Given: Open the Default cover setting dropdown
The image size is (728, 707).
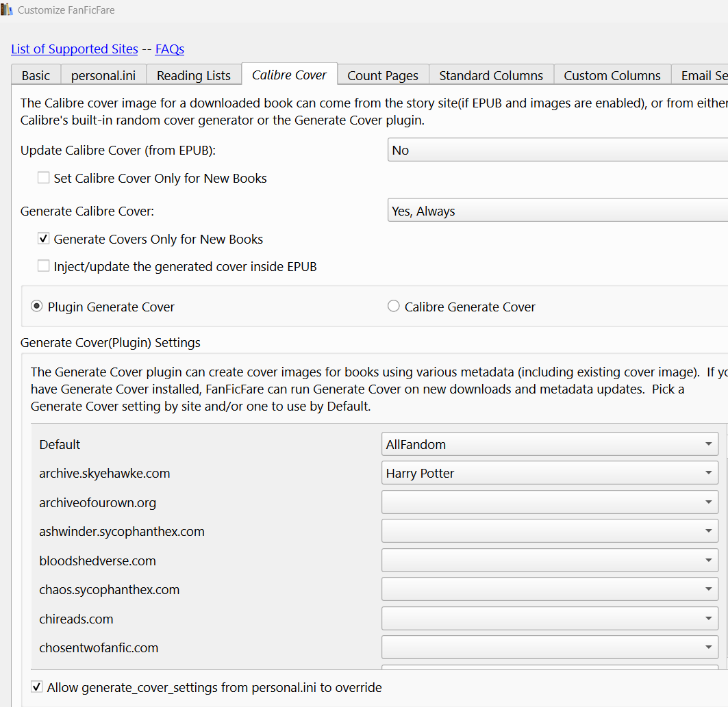Looking at the screenshot, I should (549, 444).
